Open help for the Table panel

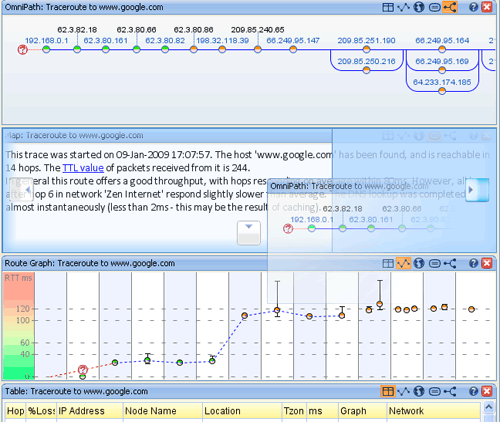(x=473, y=391)
